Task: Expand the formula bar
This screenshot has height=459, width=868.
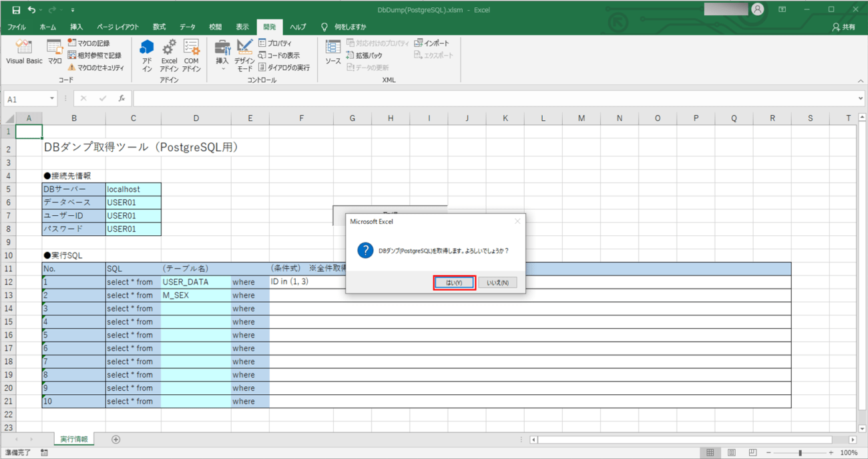Action: point(860,99)
